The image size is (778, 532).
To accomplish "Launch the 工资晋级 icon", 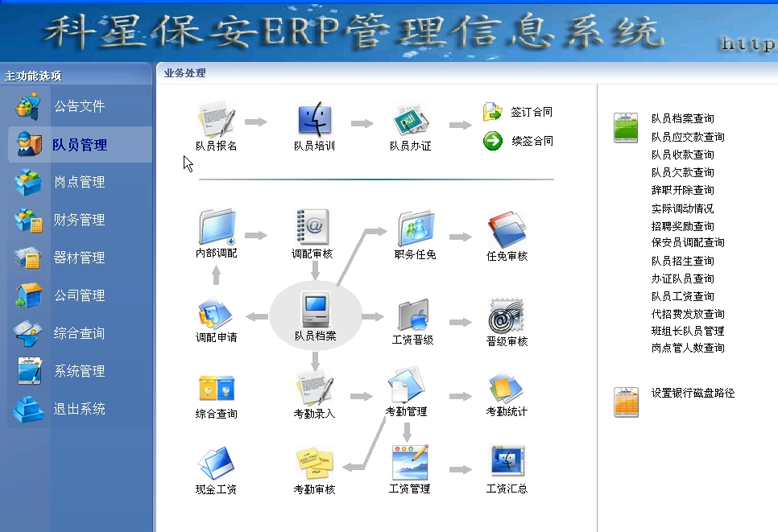I will [412, 315].
